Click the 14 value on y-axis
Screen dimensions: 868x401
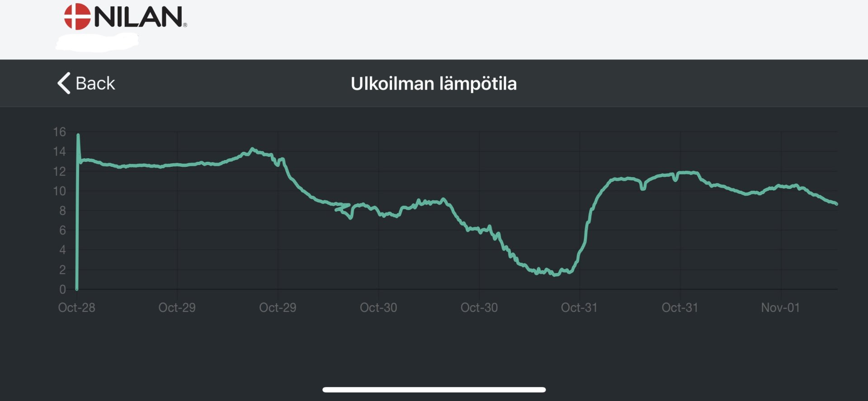click(x=59, y=151)
